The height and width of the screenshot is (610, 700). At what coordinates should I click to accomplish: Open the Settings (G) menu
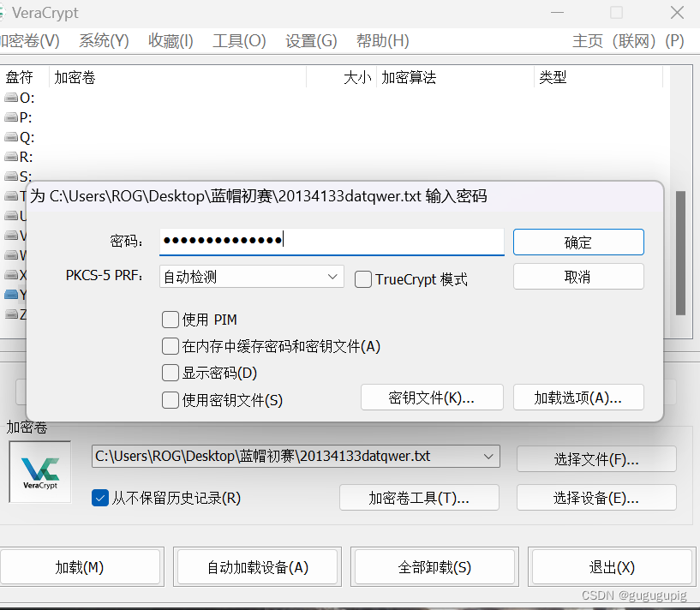coord(311,41)
